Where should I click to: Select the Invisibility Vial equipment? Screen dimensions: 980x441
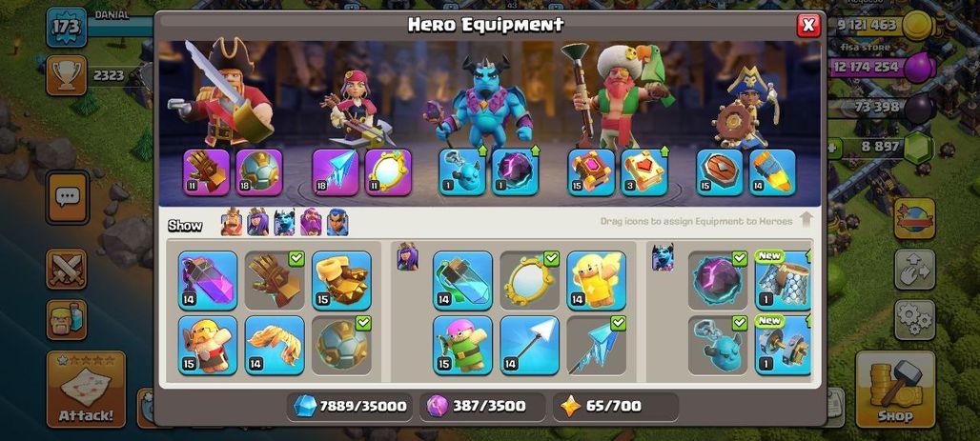click(462, 280)
